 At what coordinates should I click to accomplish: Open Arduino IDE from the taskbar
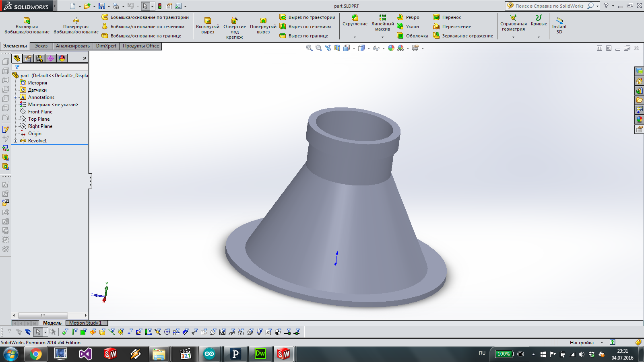point(209,354)
